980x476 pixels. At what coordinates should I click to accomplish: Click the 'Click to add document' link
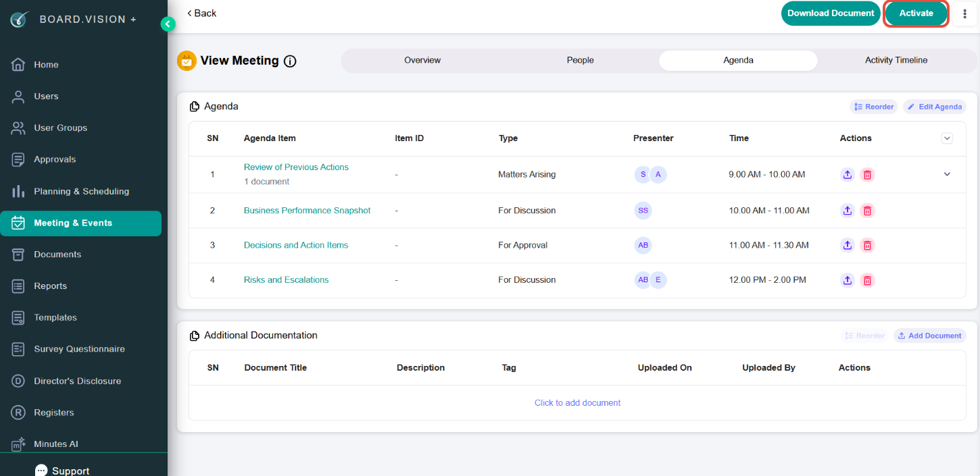577,403
